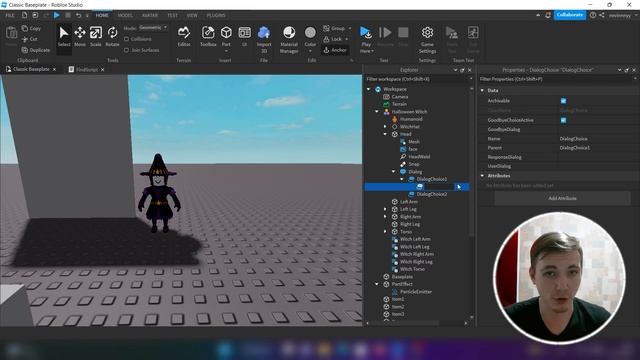Open Game Settings
640x360 pixels.
[x=427, y=39]
